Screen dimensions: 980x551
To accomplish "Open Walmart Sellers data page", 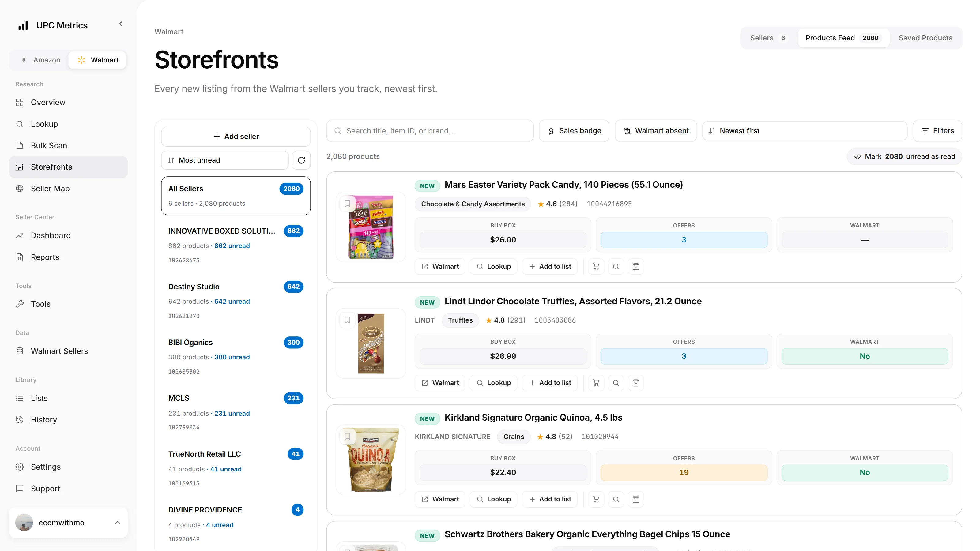I will (68, 351).
